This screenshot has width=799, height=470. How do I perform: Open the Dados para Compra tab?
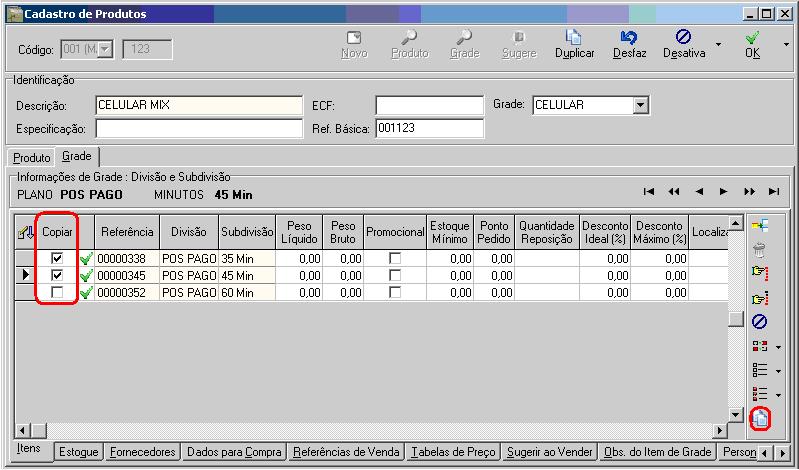pos(234,452)
